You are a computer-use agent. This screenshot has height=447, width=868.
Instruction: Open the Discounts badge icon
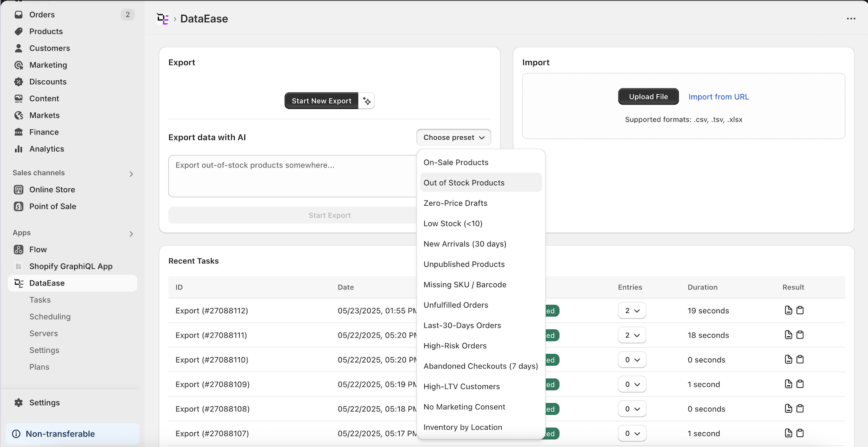coord(19,82)
